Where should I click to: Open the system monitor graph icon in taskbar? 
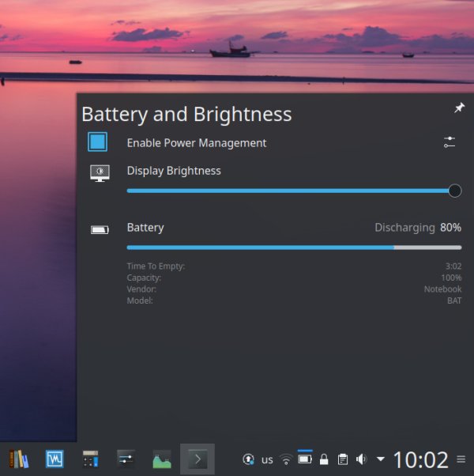161,459
